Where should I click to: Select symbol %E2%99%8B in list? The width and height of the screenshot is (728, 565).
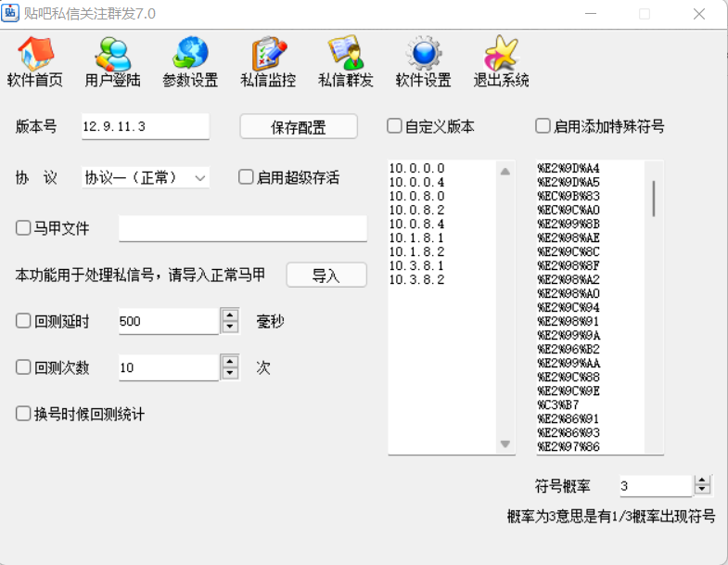click(568, 224)
